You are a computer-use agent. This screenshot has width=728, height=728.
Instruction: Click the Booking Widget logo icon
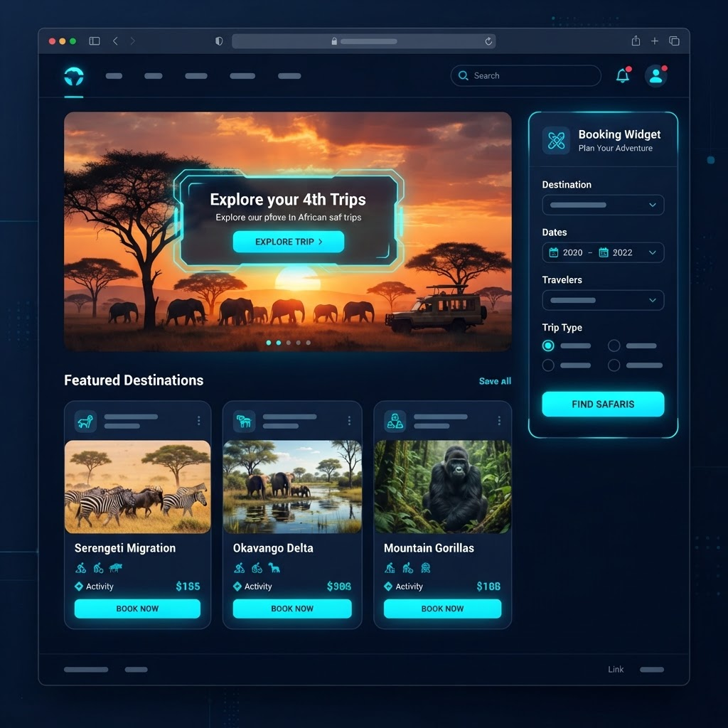pos(556,140)
